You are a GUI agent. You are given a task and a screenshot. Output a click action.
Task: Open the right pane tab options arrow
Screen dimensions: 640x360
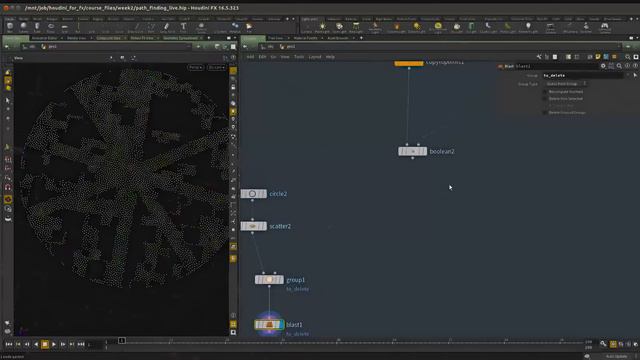click(637, 38)
